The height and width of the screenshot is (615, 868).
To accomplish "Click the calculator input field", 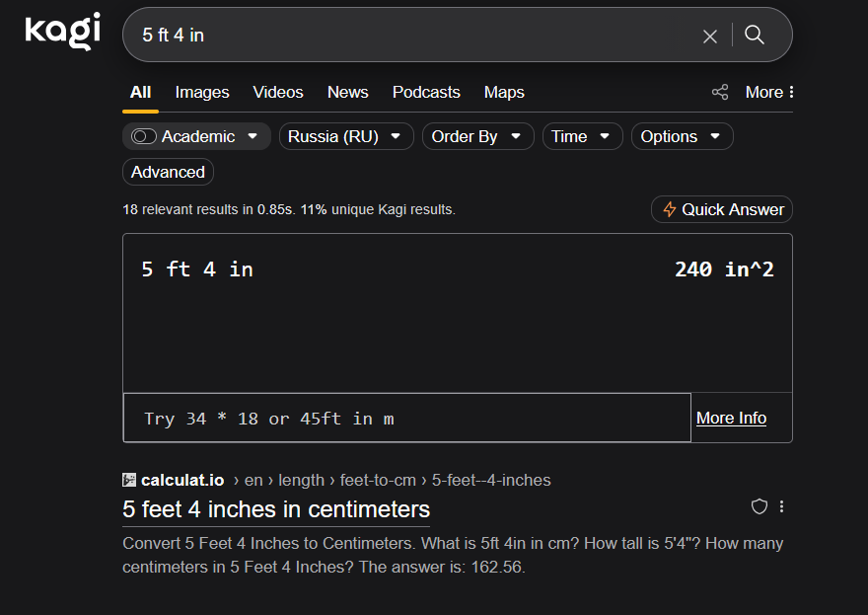I will (406, 418).
